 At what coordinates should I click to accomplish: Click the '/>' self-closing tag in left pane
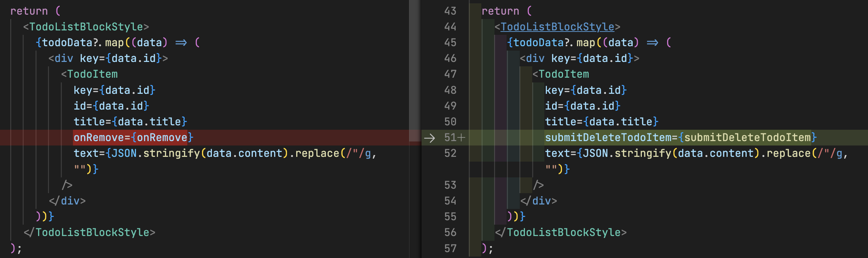[67, 185]
